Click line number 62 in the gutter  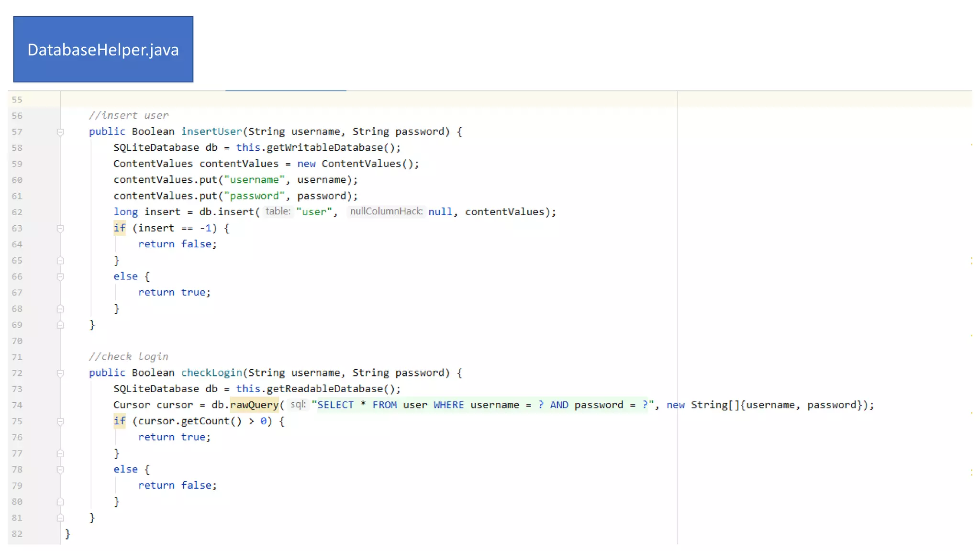[x=17, y=212]
